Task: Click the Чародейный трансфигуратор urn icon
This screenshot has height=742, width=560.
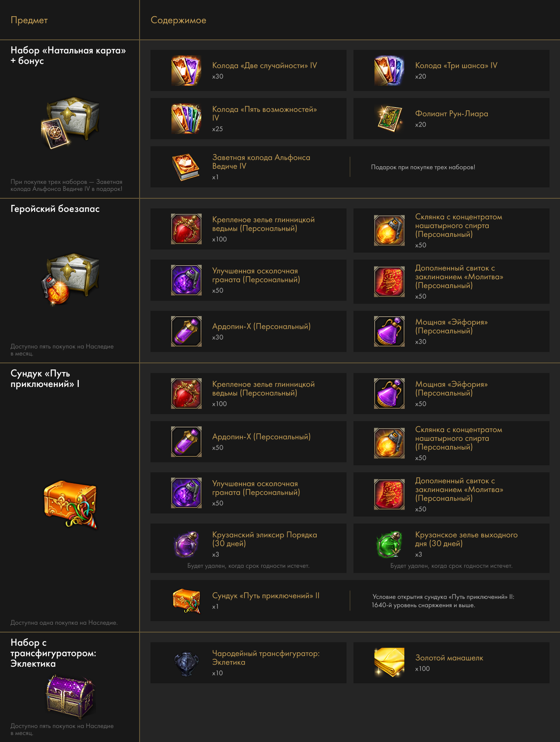Action: [186, 663]
